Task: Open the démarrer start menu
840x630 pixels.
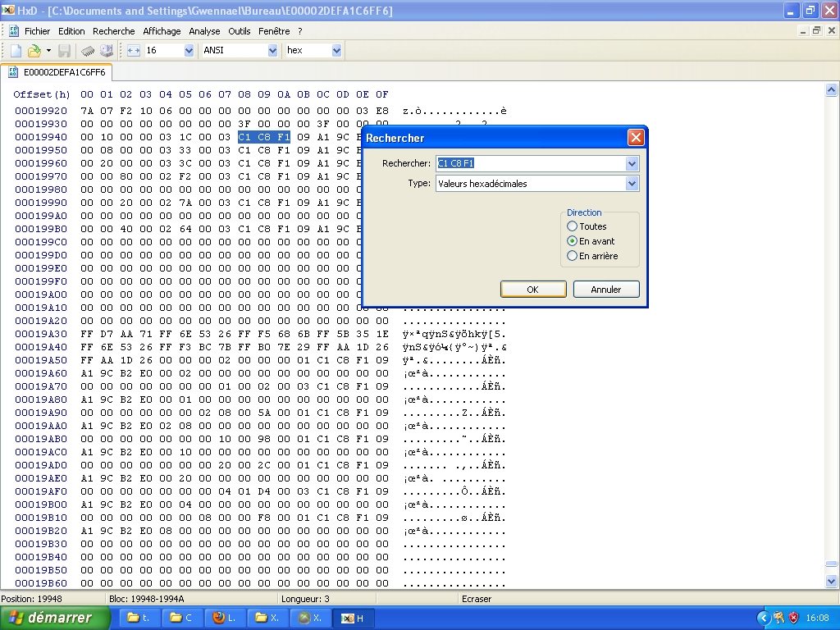Action: click(55, 618)
